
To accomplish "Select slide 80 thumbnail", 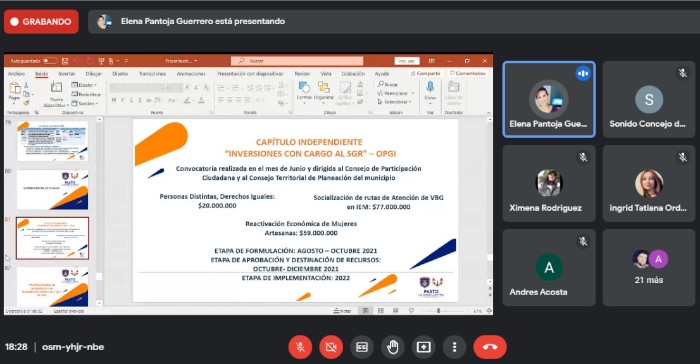I will (x=52, y=189).
